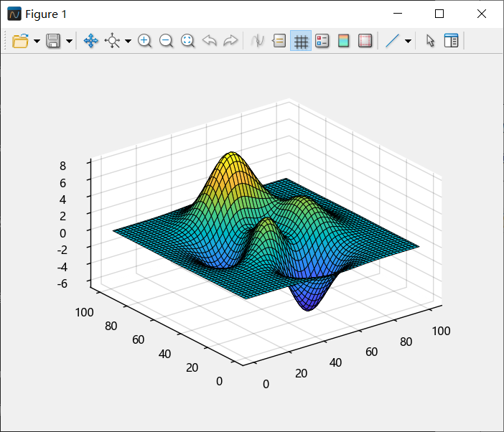Toggle the grid lines button
504x432 pixels.
(x=301, y=41)
